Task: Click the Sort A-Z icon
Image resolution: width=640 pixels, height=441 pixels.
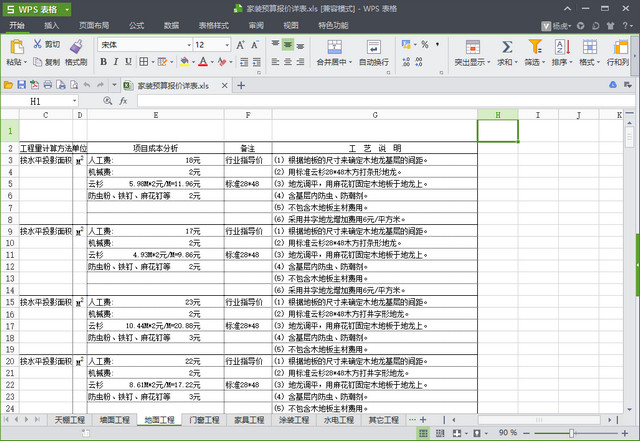Action: (562, 47)
